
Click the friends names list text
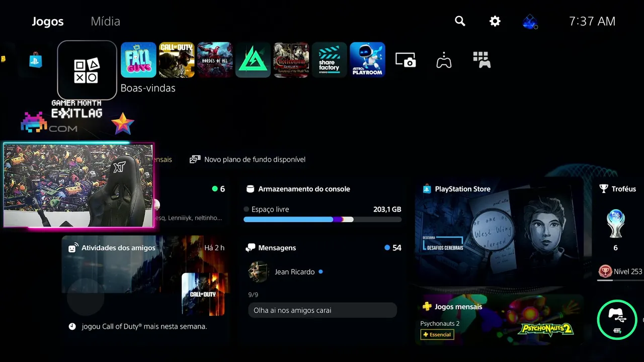point(188,218)
